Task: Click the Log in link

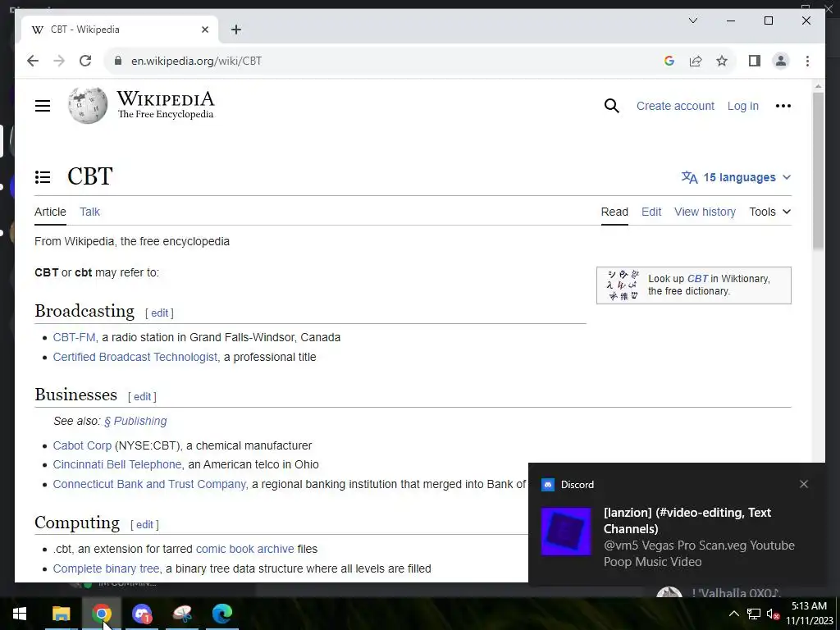Action: (742, 106)
